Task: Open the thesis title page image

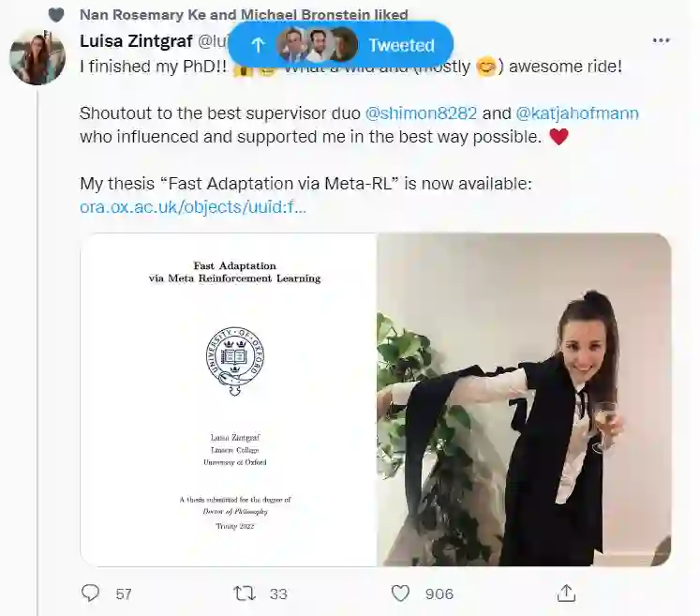Action: (x=229, y=399)
